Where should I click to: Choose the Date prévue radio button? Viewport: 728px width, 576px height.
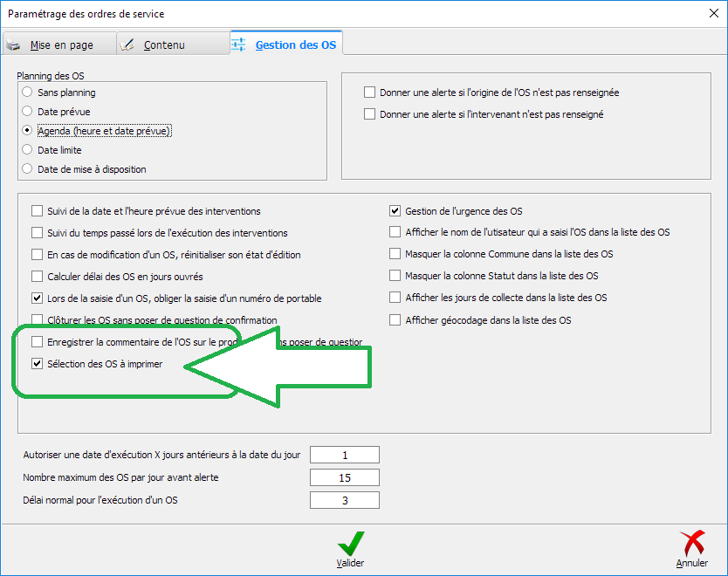point(28,112)
